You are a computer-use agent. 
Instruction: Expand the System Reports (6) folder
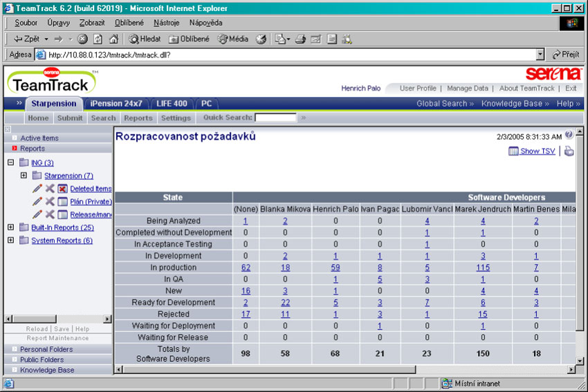point(11,240)
